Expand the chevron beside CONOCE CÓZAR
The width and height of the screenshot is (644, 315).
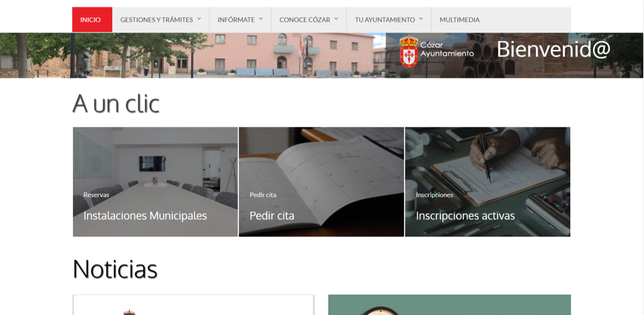(x=336, y=19)
